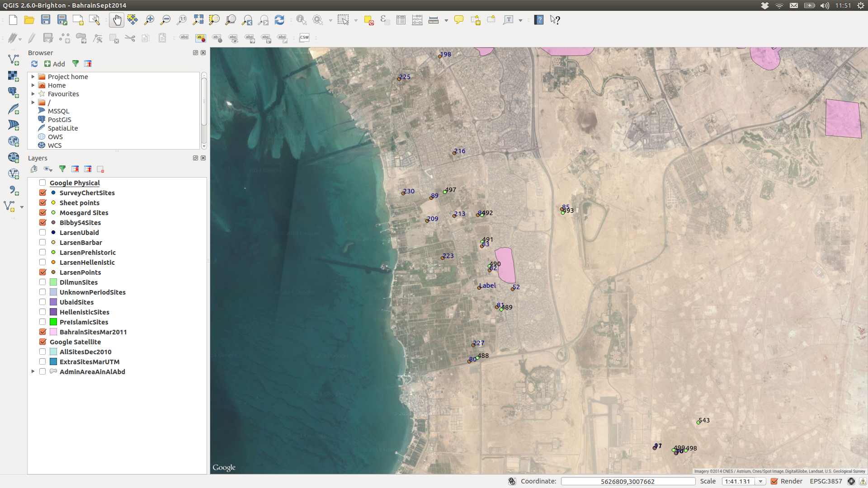Open the attribute table
Image resolution: width=868 pixels, height=488 pixels.
401,20
